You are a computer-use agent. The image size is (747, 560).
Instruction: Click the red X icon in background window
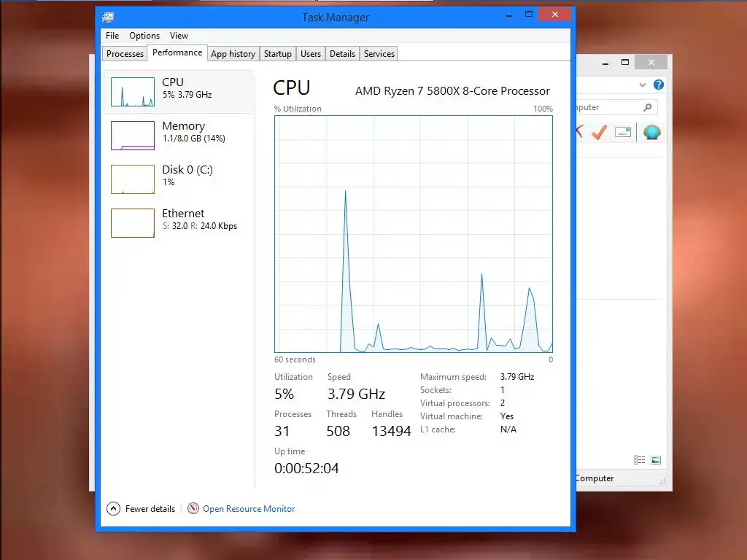click(x=579, y=131)
